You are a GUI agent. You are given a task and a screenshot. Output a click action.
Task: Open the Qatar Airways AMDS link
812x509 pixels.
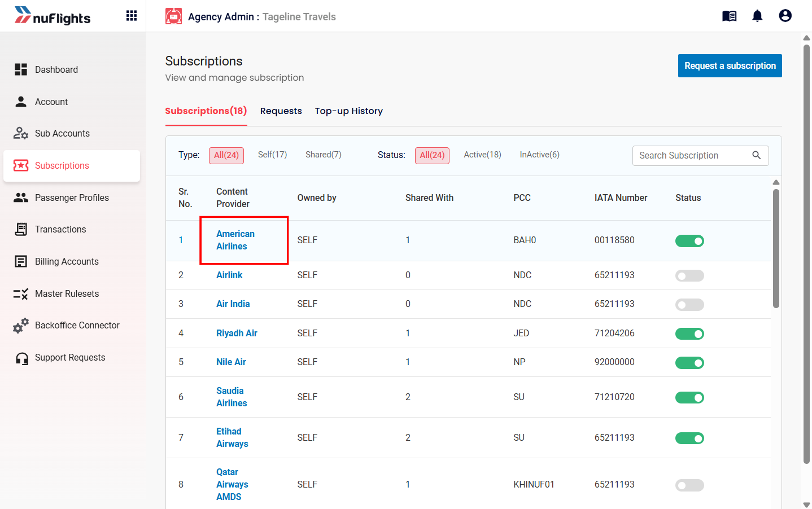[232, 484]
